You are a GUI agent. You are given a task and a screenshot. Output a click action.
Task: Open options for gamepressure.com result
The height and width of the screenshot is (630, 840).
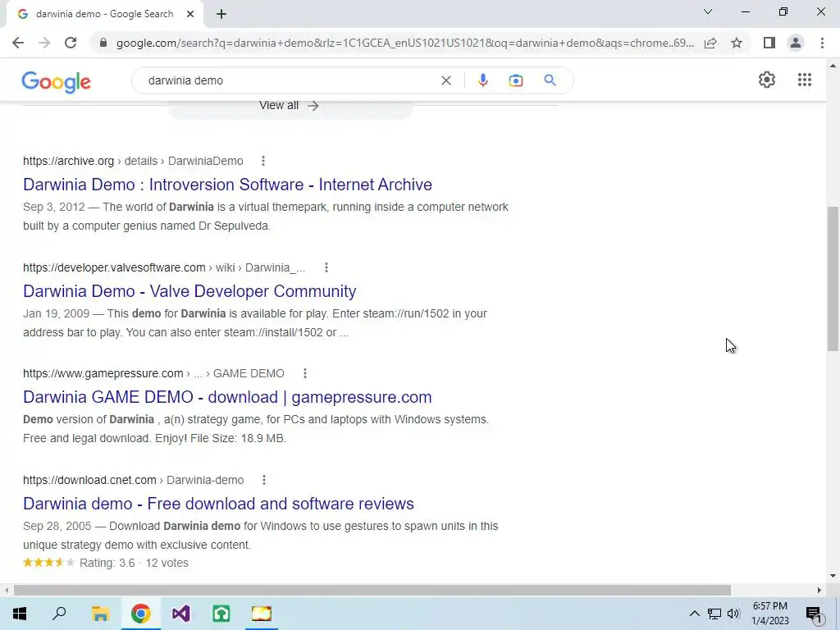click(305, 373)
